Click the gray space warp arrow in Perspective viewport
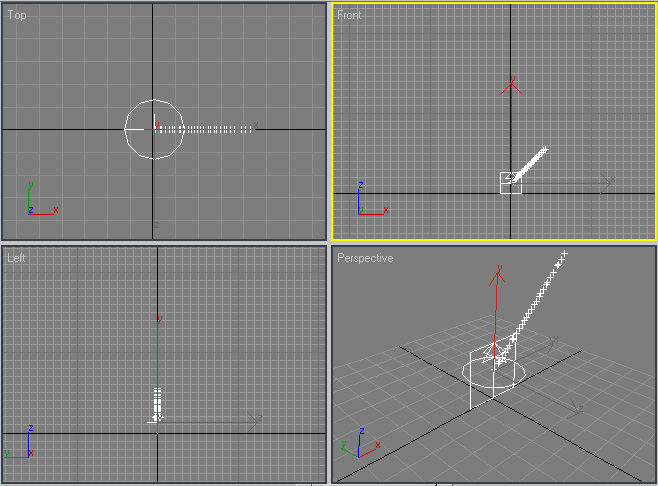658x486 pixels. (x=572, y=406)
